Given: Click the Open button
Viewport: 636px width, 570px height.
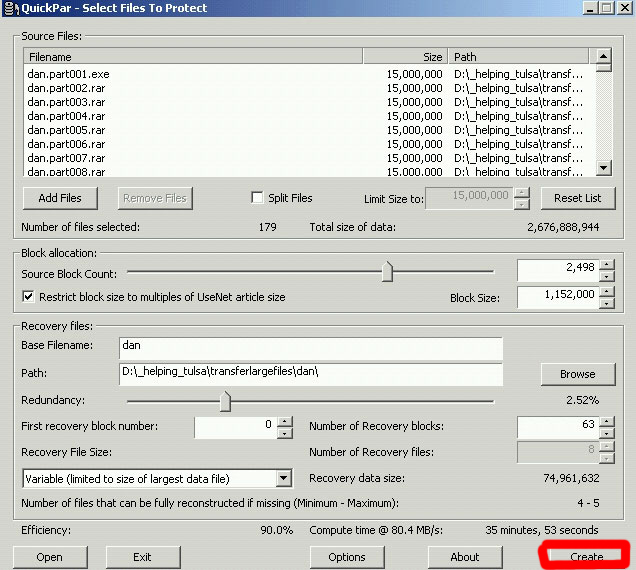Looking at the screenshot, I should 50,557.
